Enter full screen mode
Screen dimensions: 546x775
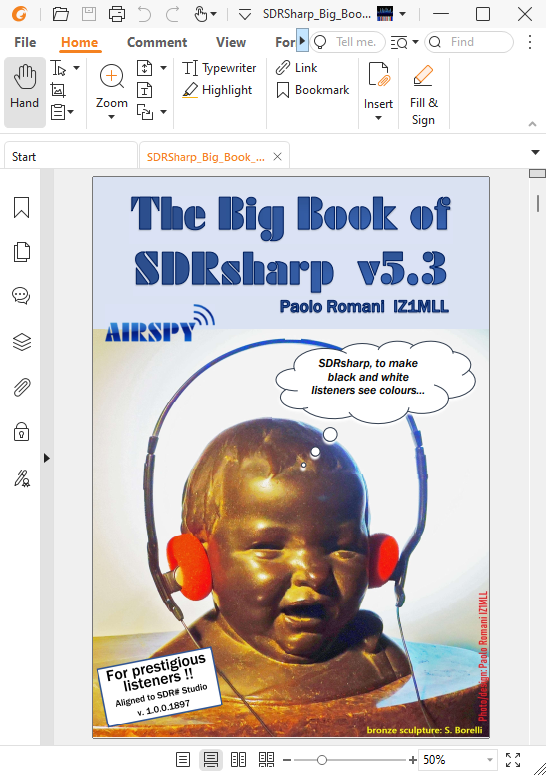point(513,760)
